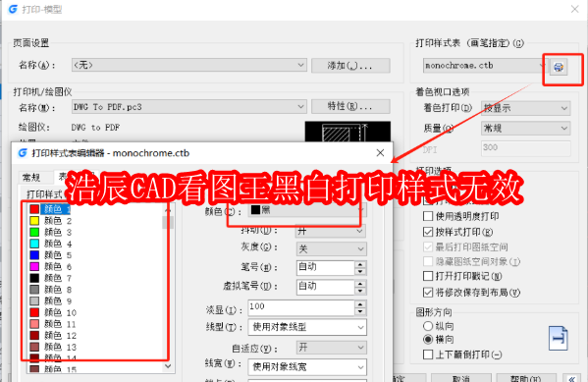Screen dimensions: 588x382
Task: Toggle 按样式打印 checkbox
Action: tap(428, 232)
